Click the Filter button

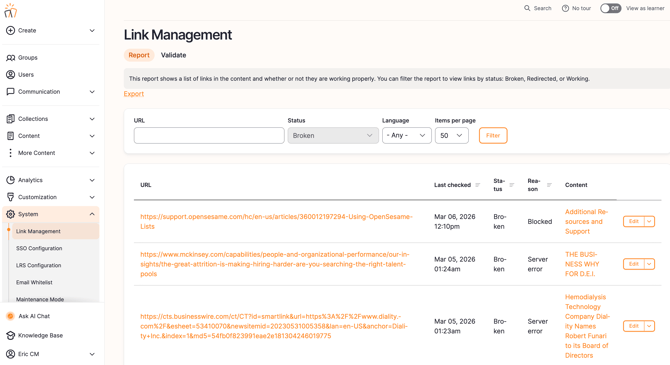(x=493, y=135)
